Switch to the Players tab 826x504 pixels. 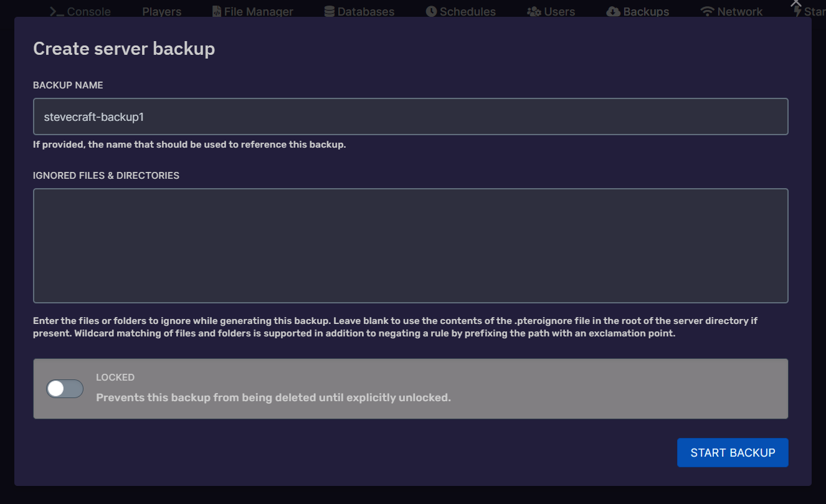click(x=161, y=11)
